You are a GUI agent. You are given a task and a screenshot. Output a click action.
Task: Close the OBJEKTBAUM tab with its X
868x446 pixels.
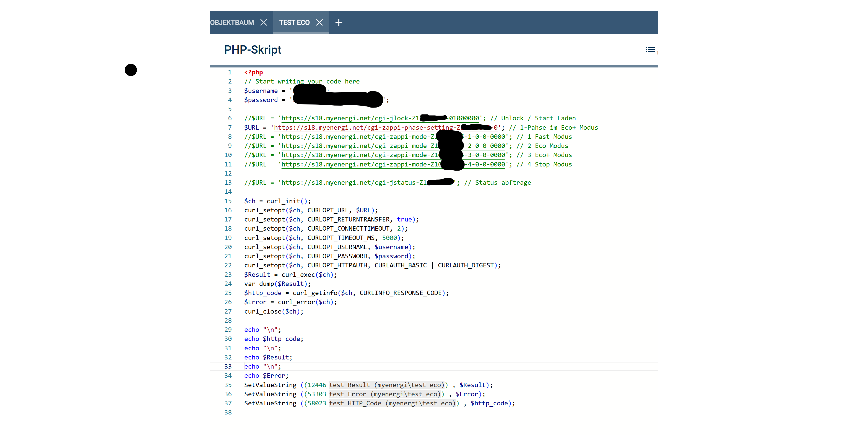[264, 23]
